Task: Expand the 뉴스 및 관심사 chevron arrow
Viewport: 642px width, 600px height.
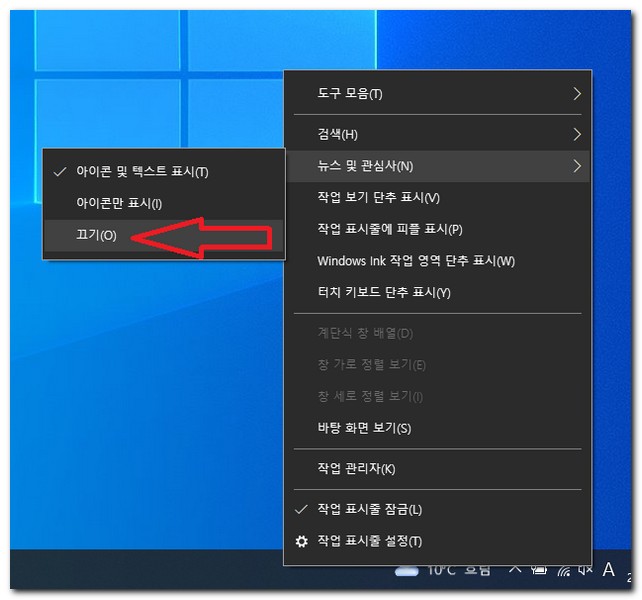Action: (577, 166)
